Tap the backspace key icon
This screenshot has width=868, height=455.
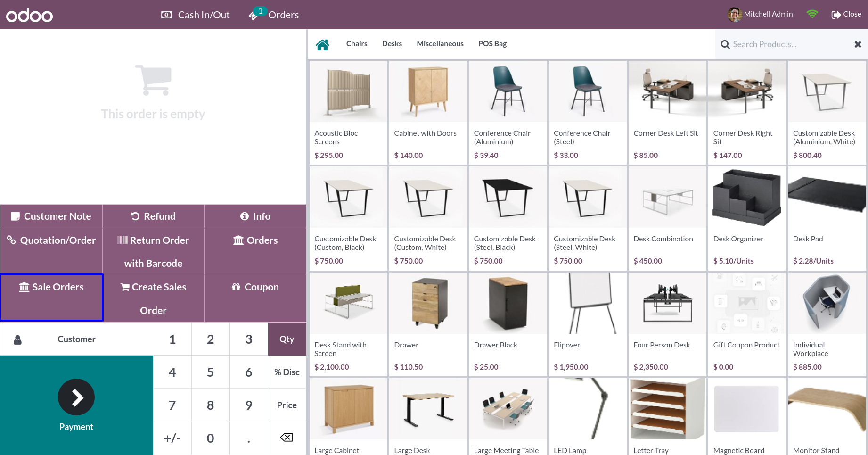(287, 438)
